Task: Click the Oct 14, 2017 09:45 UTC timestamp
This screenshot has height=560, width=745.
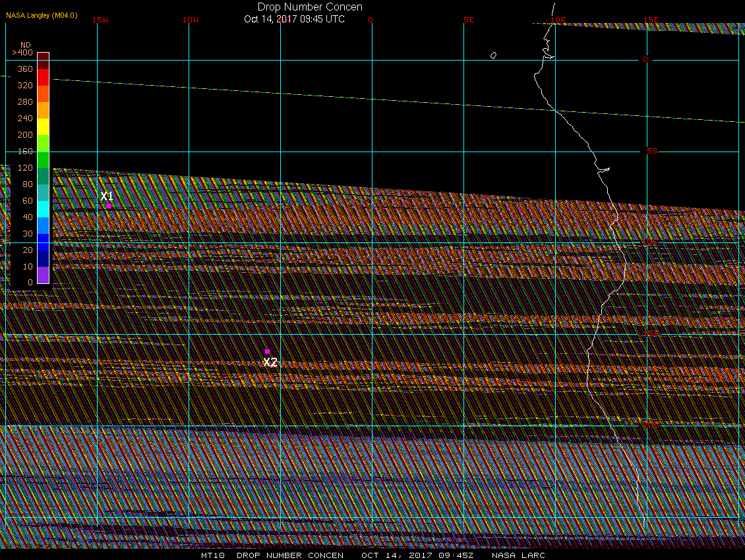Action: tap(294, 18)
